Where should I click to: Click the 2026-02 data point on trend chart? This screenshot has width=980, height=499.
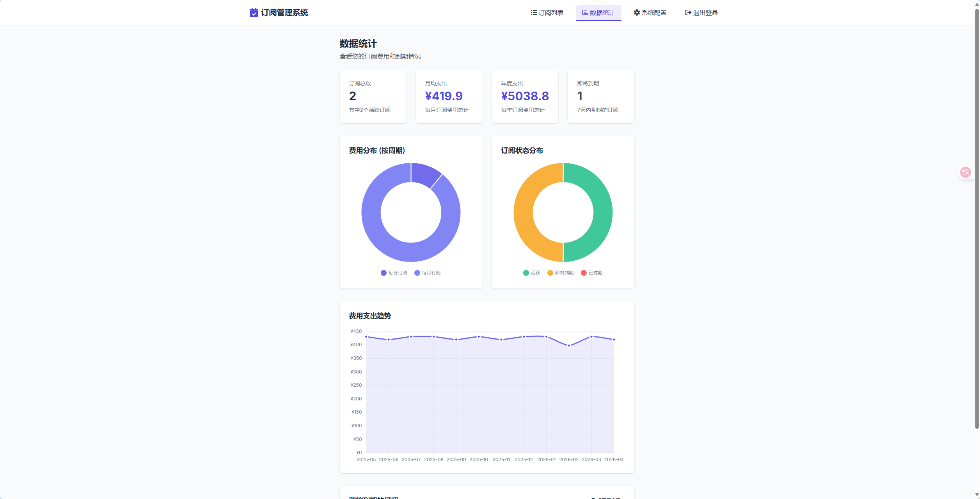[x=569, y=345]
